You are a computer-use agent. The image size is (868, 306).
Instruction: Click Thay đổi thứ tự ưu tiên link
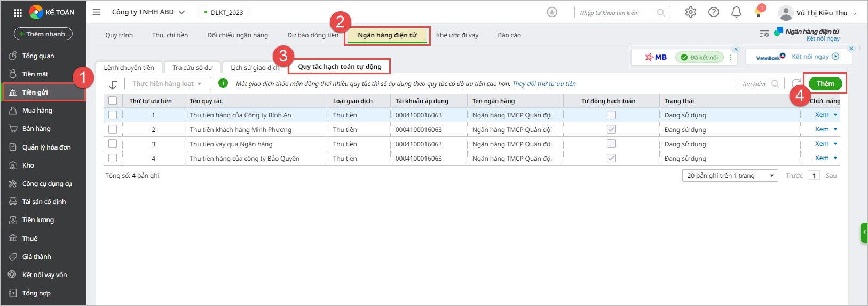544,84
